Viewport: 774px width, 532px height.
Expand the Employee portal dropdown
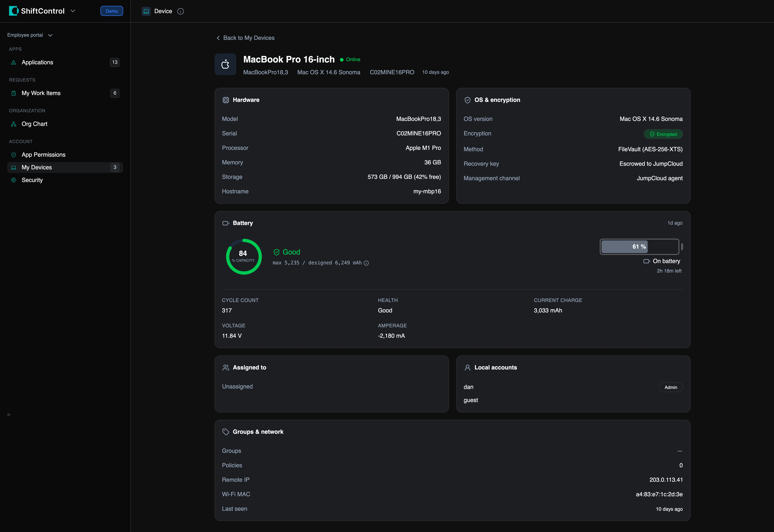pyautogui.click(x=30, y=35)
